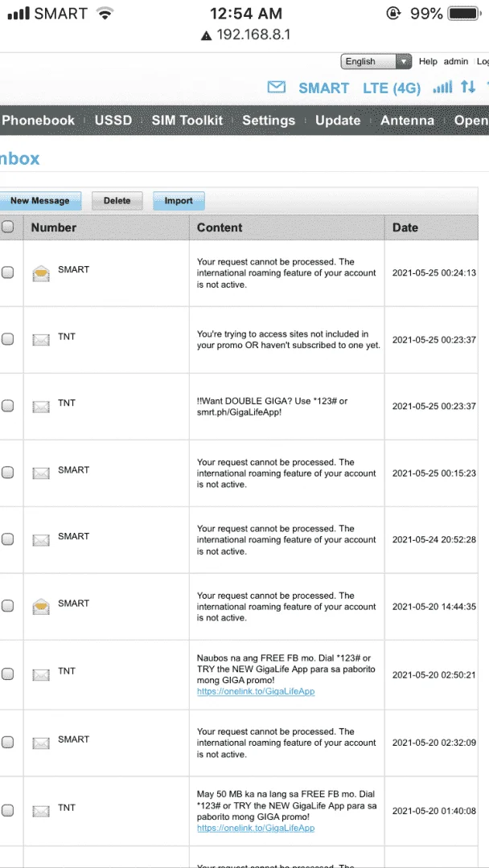Check the signal strength bars icon beside LTE (4G)

(442, 87)
